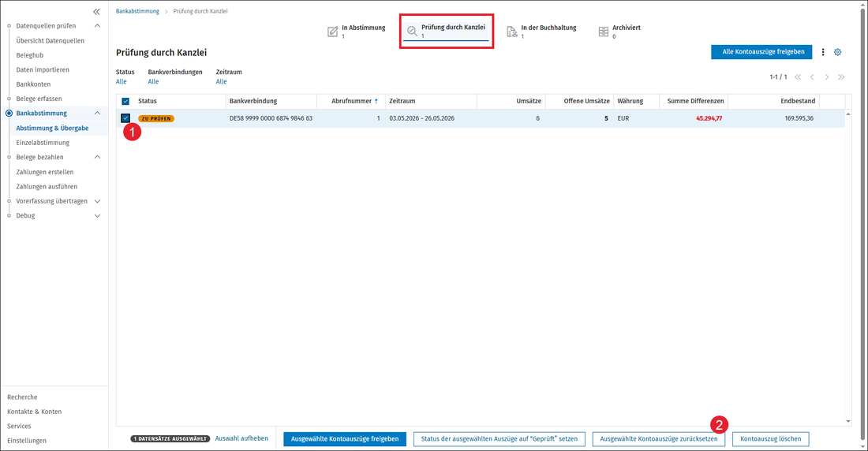Click Ausgewählte Kontoauszüge zurücksetzen button
Viewport: 868px width, 451px height.
(x=659, y=439)
